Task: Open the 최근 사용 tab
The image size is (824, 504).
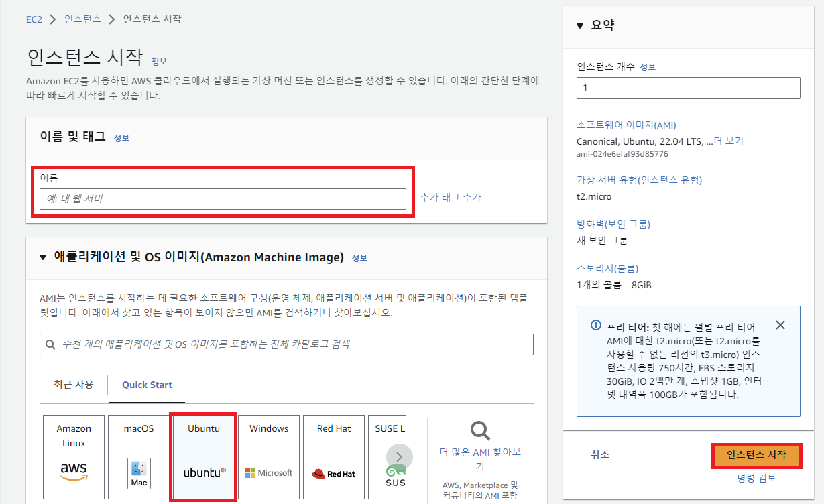Action: click(73, 385)
